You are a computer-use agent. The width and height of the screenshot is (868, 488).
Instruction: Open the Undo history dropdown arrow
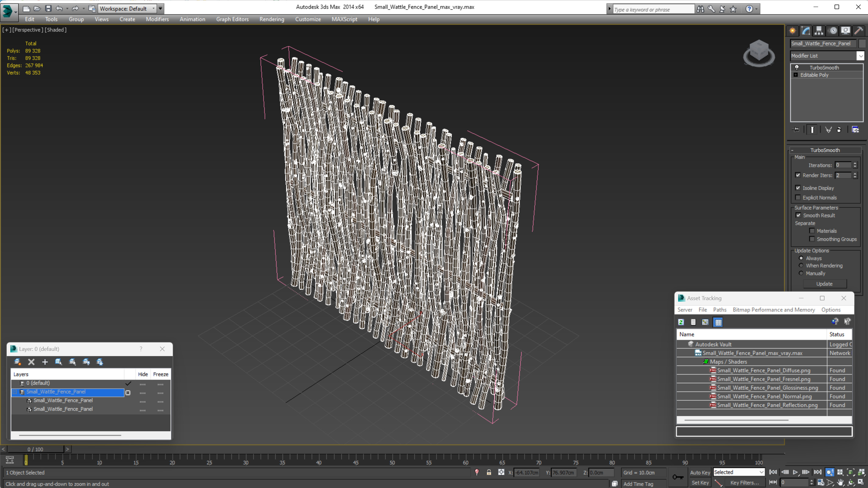[x=68, y=9]
